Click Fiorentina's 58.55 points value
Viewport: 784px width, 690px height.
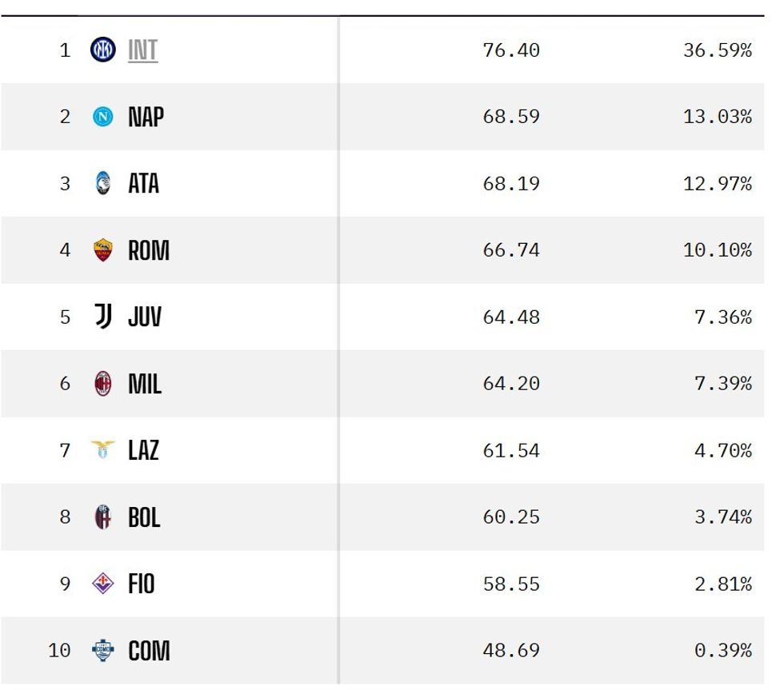point(511,584)
